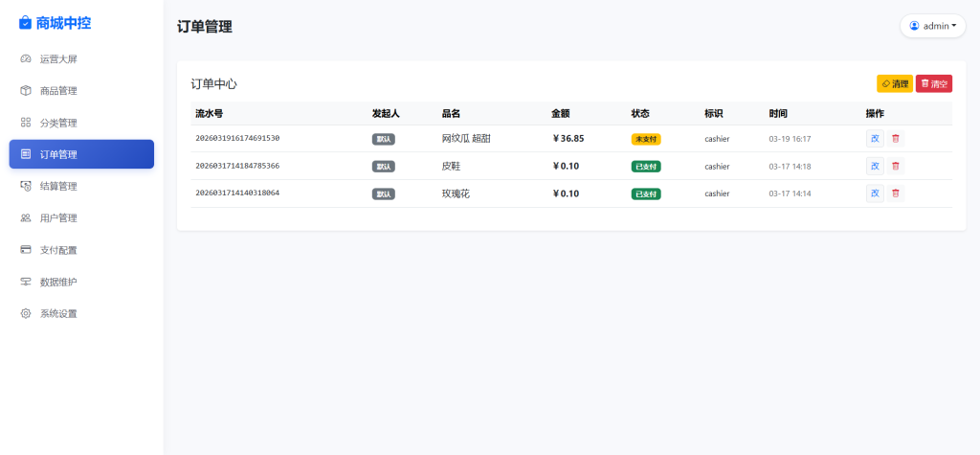The image size is (980, 455).
Task: Delete the 皮鞋 order via trash icon
Action: click(896, 166)
